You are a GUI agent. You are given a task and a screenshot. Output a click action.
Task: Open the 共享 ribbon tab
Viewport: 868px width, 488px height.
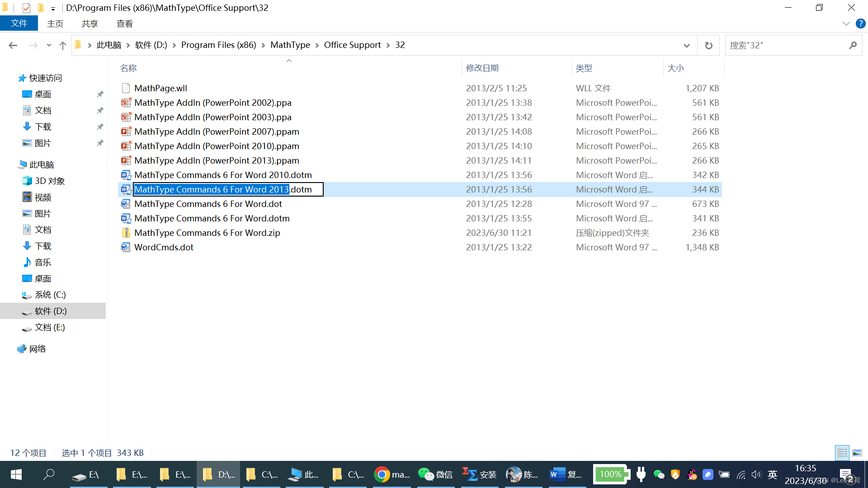[x=90, y=23]
